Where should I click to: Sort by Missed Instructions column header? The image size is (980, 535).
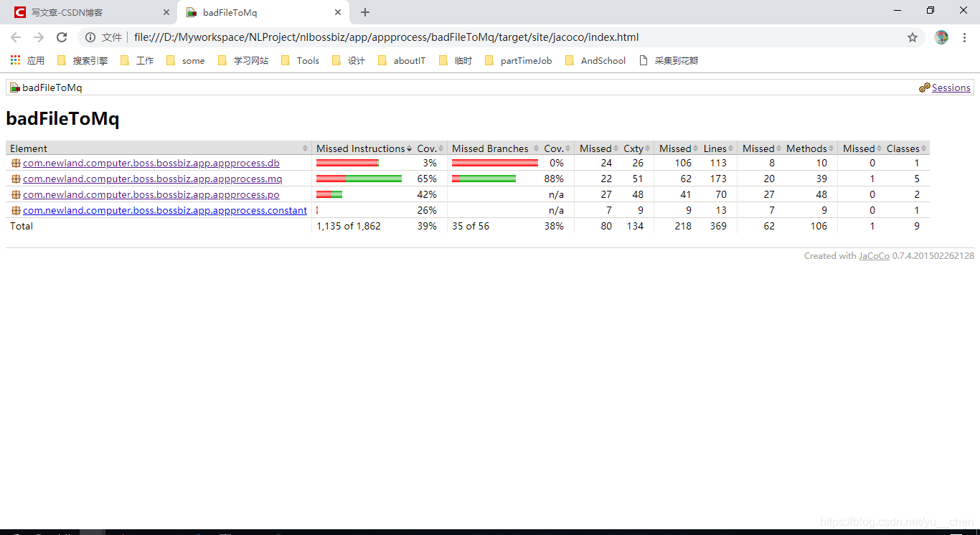(363, 148)
